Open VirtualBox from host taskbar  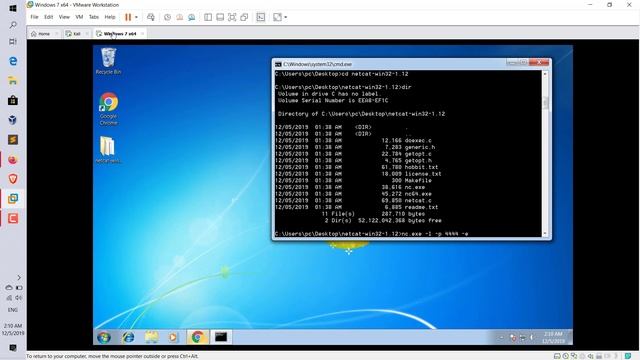pos(13,120)
